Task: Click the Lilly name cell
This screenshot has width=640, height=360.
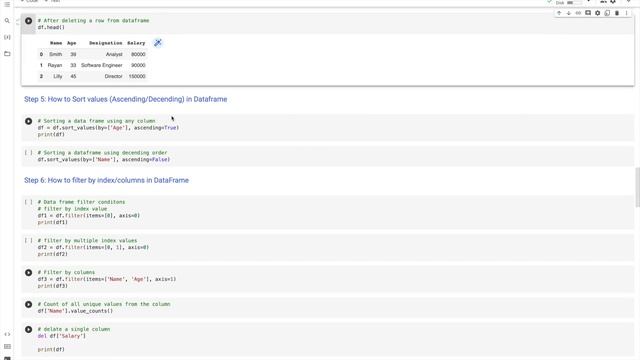Action: tap(58, 76)
